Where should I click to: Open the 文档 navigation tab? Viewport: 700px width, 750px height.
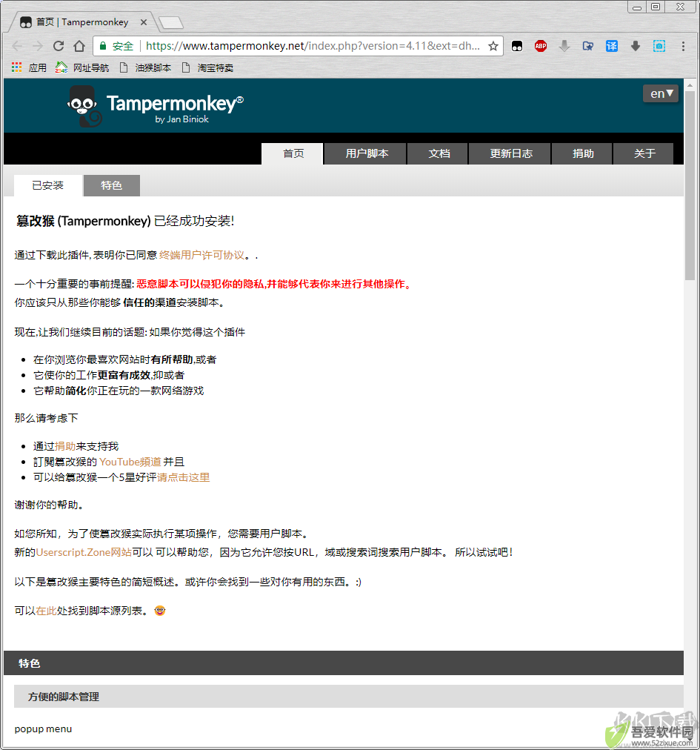point(439,153)
